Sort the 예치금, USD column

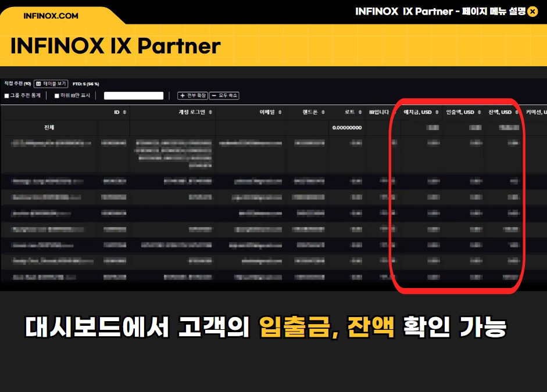coord(437,112)
